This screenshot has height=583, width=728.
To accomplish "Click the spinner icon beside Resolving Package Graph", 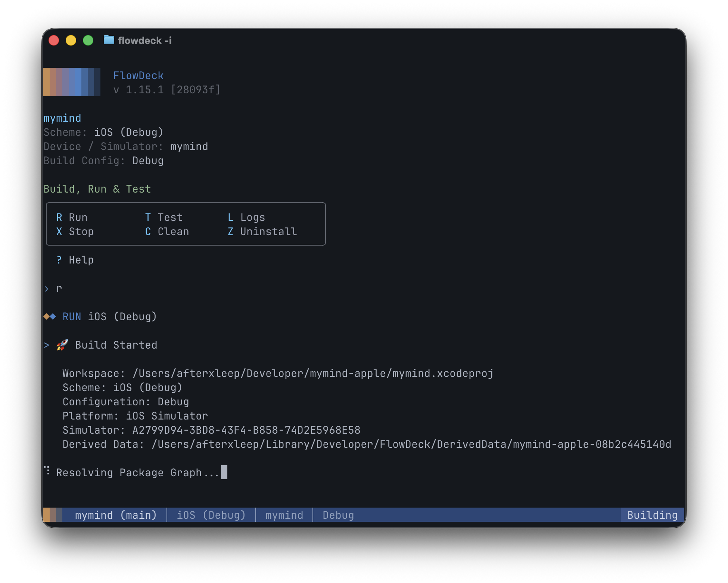I will click(47, 471).
